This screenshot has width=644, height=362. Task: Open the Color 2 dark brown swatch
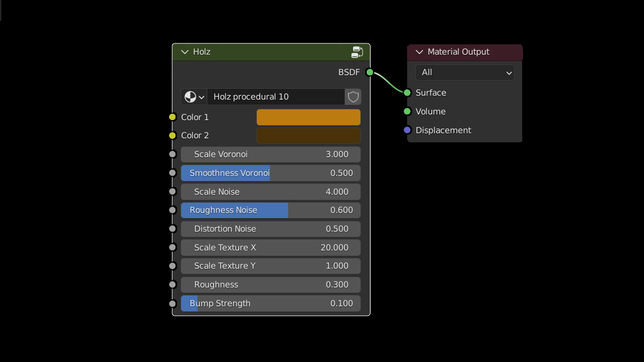[308, 135]
